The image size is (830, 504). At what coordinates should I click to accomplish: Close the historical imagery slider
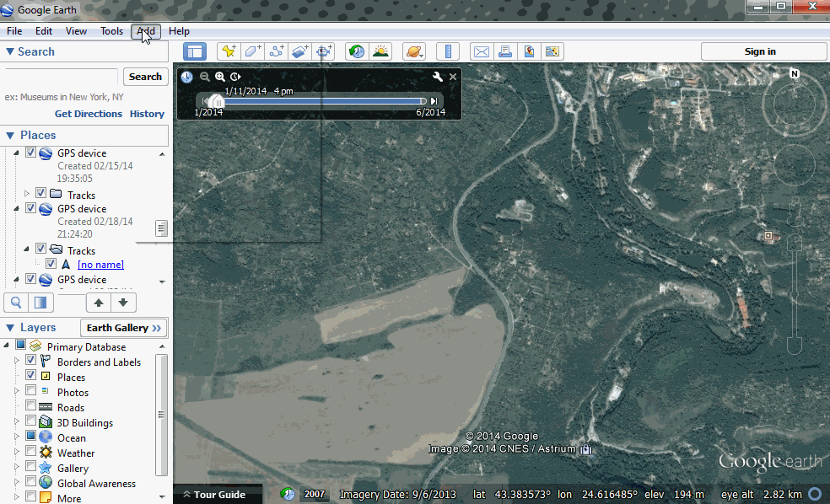(453, 77)
